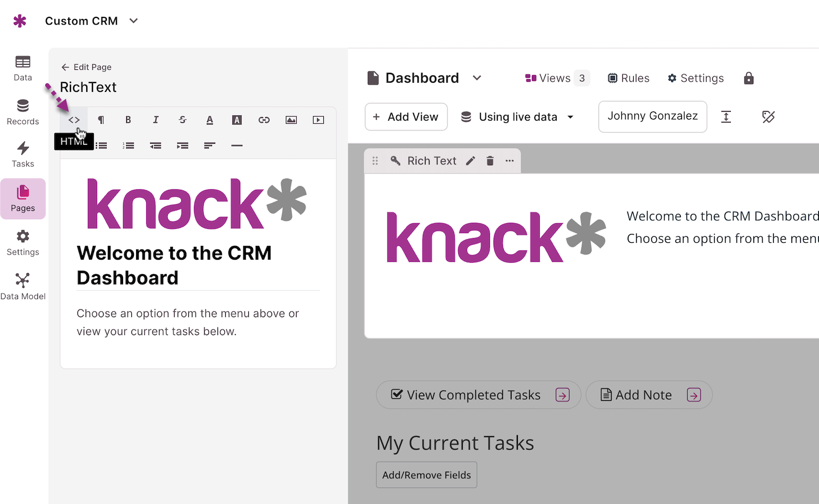Apply ordered numbered list
819x504 pixels.
(x=128, y=146)
